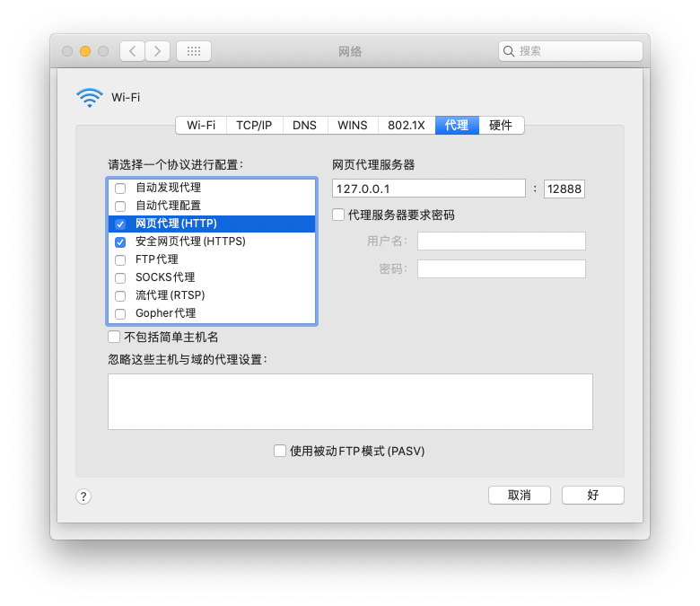Switch to the DNS tab
The image size is (700, 606).
[x=304, y=125]
